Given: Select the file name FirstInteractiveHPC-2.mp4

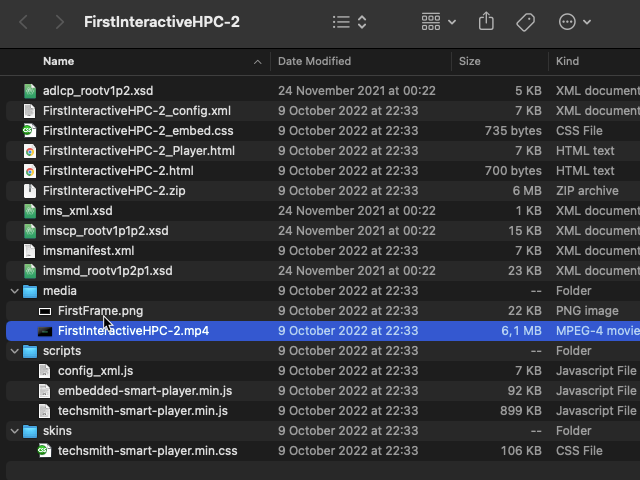Looking at the screenshot, I should (x=133, y=331).
